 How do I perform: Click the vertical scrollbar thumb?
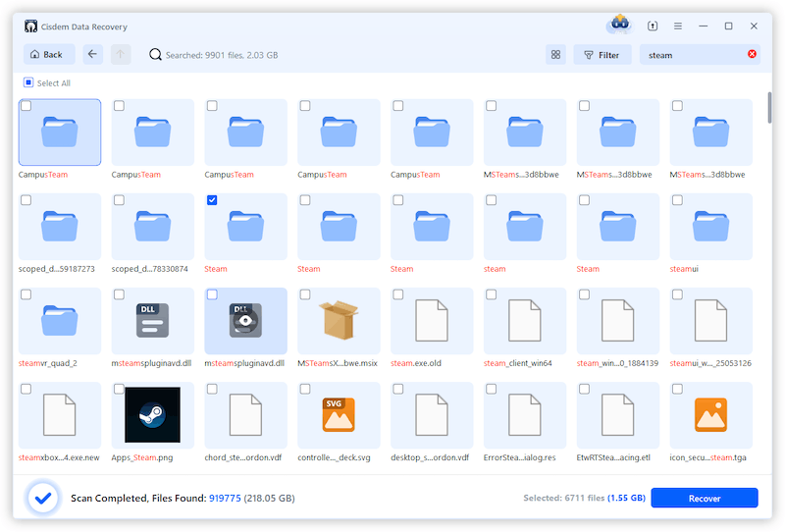click(770, 107)
